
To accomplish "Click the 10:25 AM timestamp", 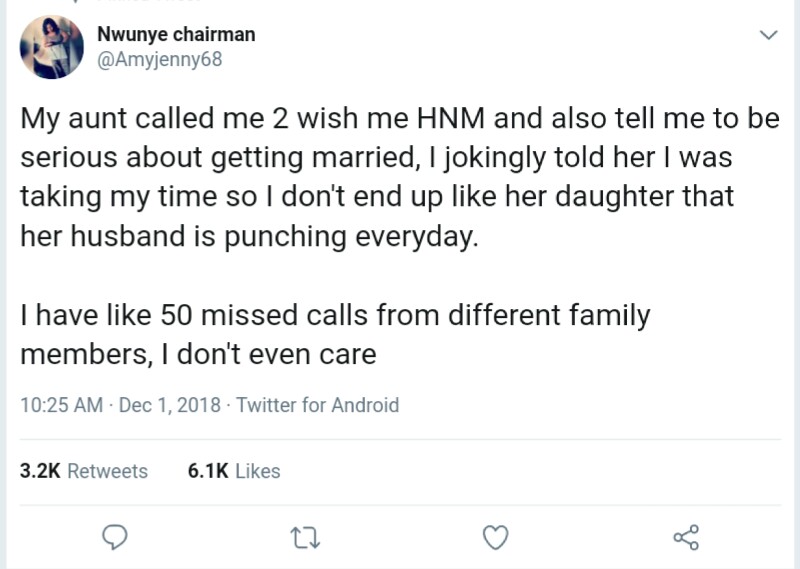I will click(61, 405).
